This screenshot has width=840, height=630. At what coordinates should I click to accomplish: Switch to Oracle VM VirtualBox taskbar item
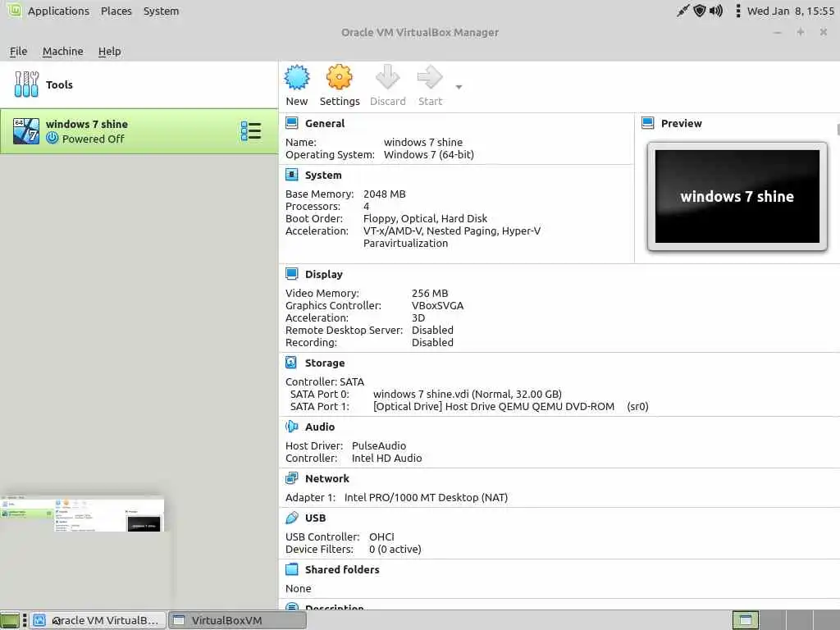pyautogui.click(x=98, y=620)
